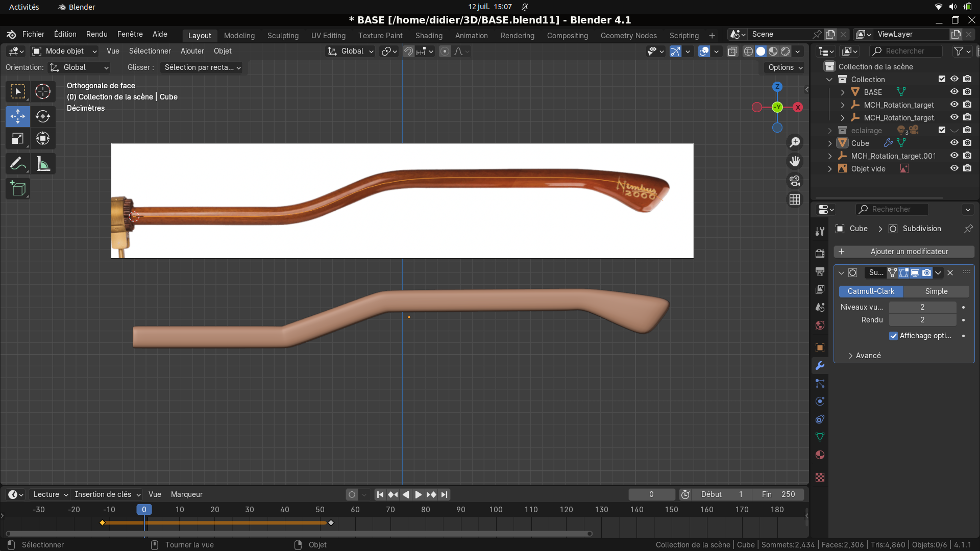Screen dimensions: 980x551
Task: Switch to rendered viewport shading
Action: (786, 51)
